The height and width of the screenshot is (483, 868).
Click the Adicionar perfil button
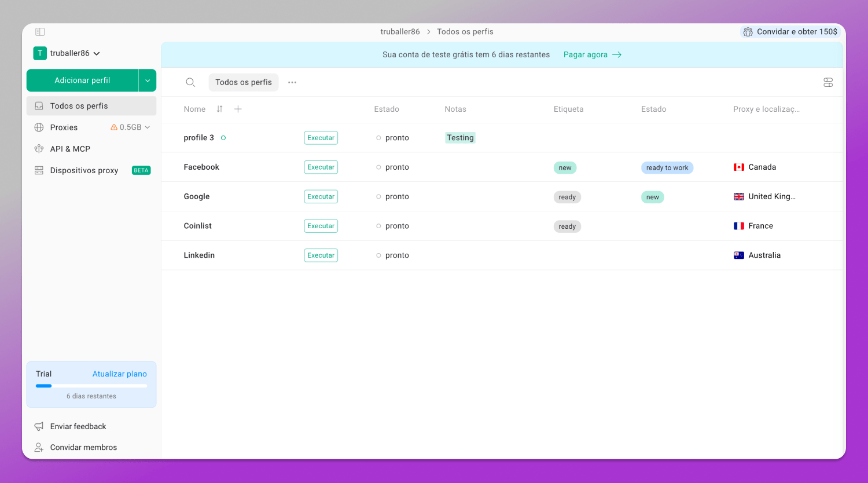click(82, 80)
